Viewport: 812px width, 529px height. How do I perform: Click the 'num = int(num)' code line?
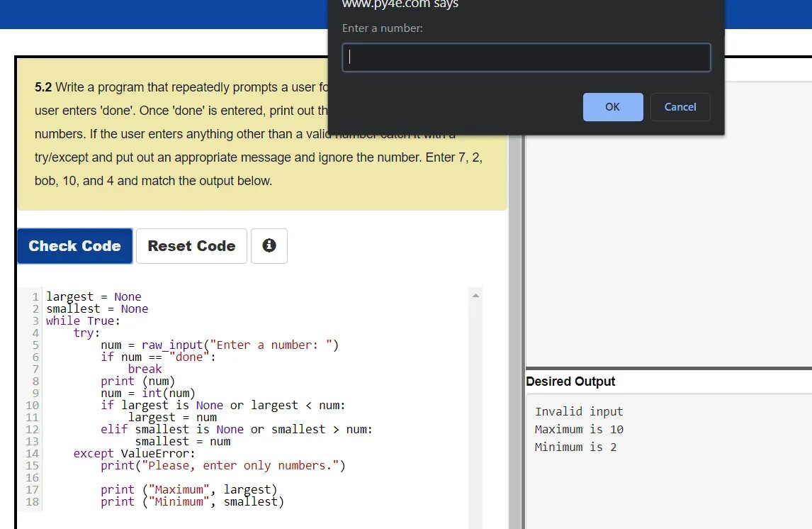148,394
